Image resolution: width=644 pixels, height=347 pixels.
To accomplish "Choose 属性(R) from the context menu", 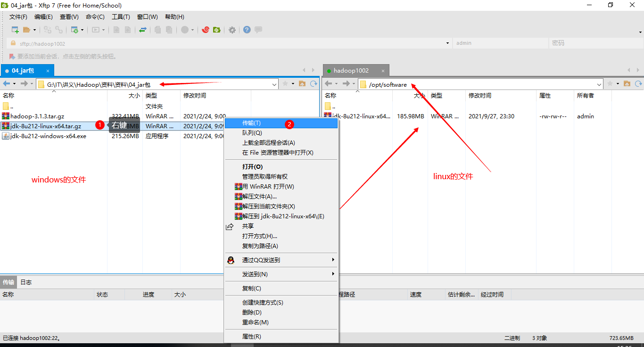I will (x=281, y=337).
